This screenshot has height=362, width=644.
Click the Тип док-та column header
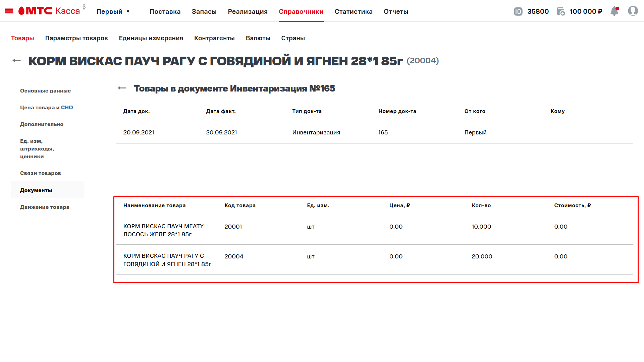pyautogui.click(x=307, y=111)
